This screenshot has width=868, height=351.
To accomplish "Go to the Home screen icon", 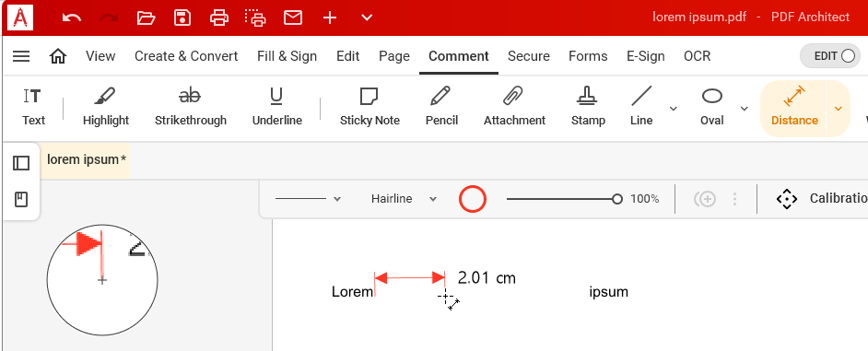I will (x=57, y=56).
